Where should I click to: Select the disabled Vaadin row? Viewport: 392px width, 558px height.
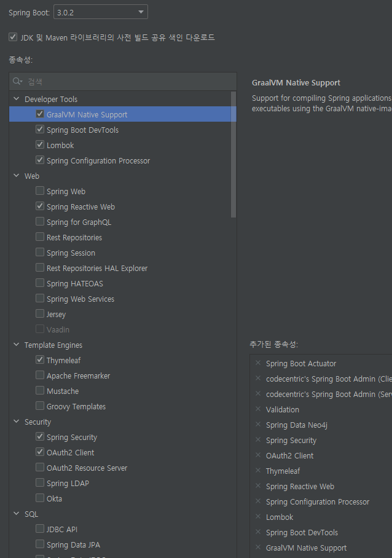point(123,329)
